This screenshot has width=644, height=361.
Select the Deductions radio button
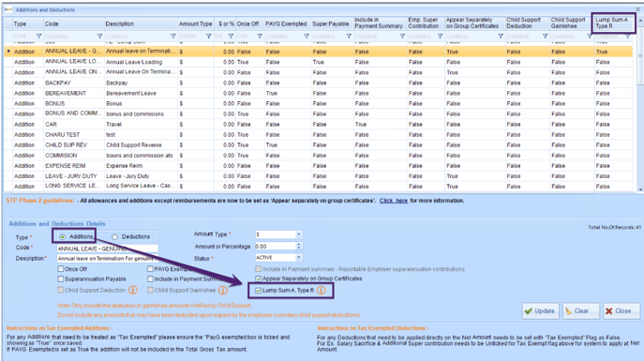click(x=114, y=237)
